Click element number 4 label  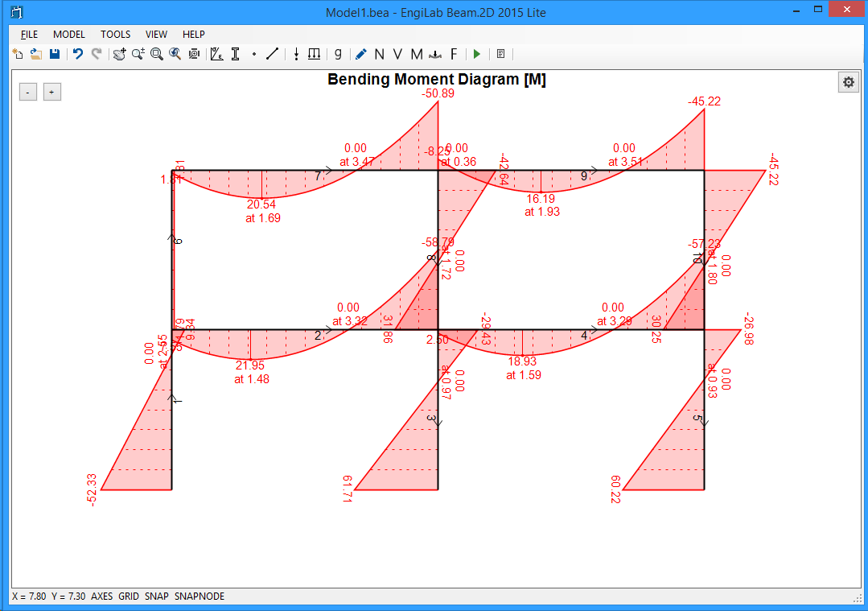(x=583, y=336)
